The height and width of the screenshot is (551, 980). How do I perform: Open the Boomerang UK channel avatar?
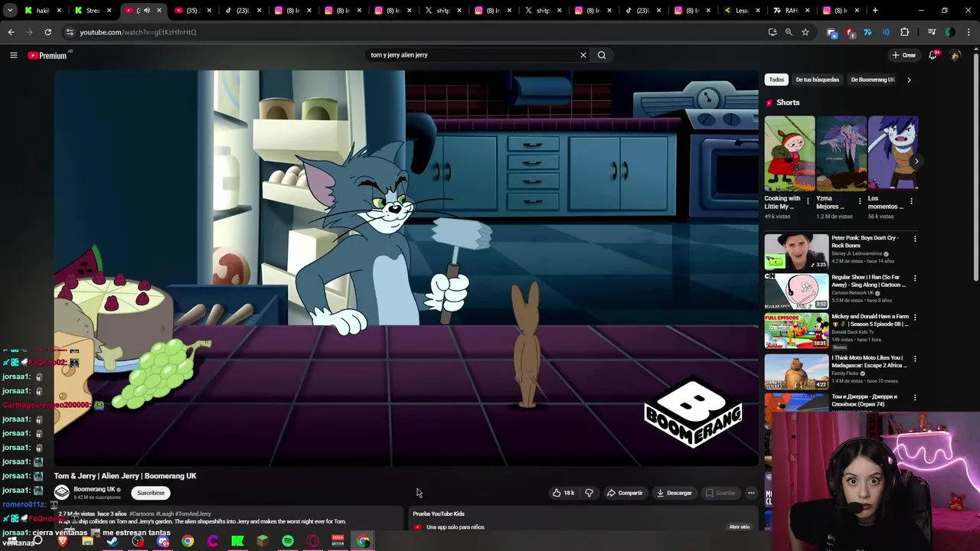[x=61, y=493]
